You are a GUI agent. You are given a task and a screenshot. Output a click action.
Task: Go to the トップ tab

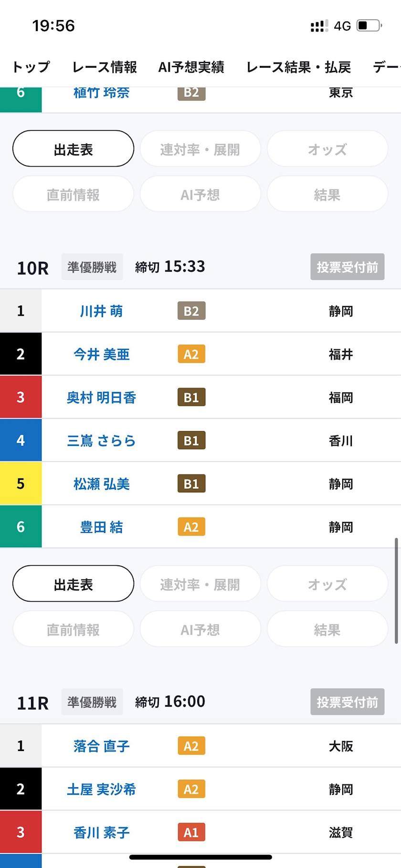pyautogui.click(x=31, y=67)
